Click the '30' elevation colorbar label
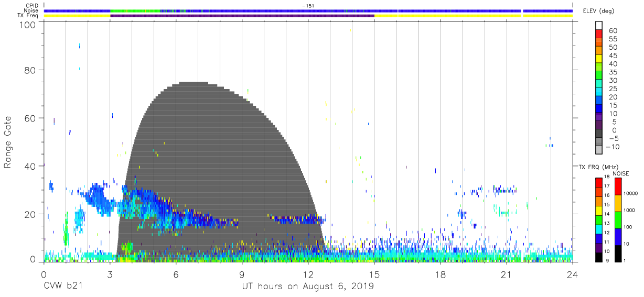 (x=613, y=81)
